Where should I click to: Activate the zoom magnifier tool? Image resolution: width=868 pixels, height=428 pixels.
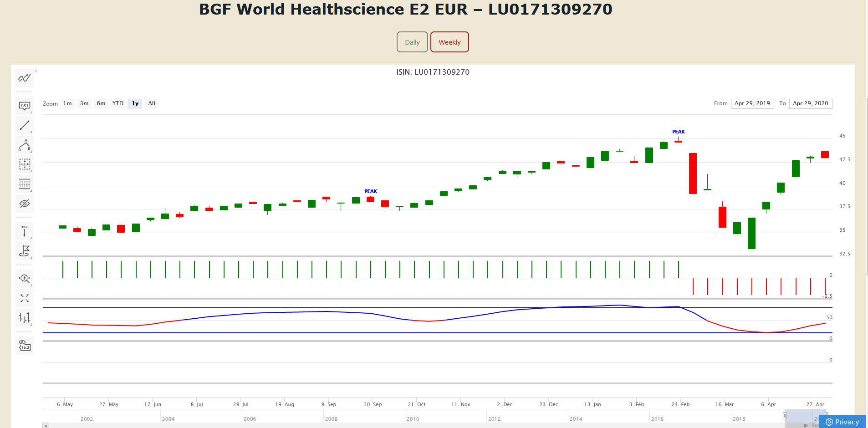(x=24, y=278)
